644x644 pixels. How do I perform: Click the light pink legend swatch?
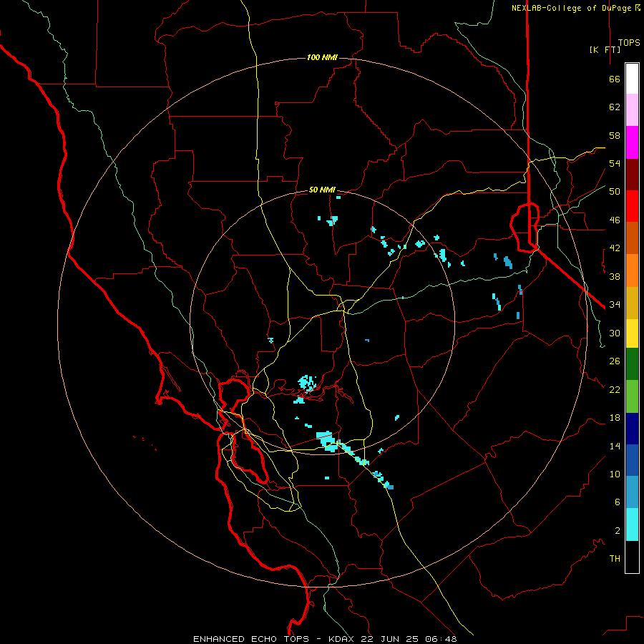(x=632, y=109)
